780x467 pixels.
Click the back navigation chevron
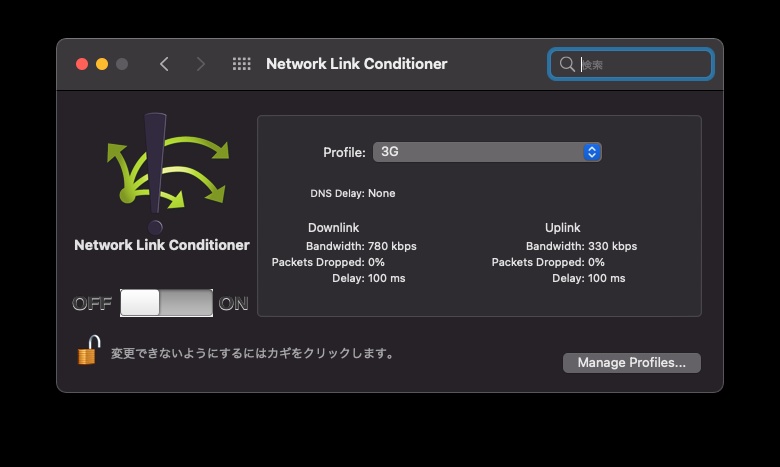[x=164, y=64]
